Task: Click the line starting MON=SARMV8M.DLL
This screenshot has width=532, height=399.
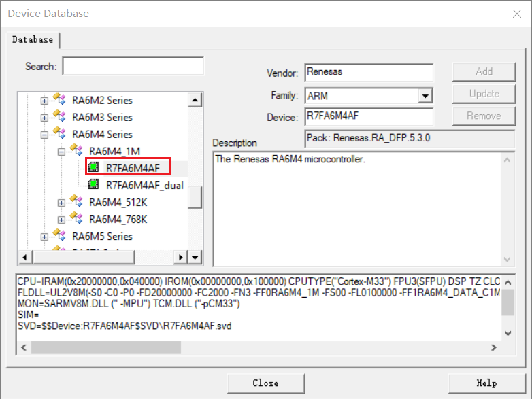Action: coord(129,304)
